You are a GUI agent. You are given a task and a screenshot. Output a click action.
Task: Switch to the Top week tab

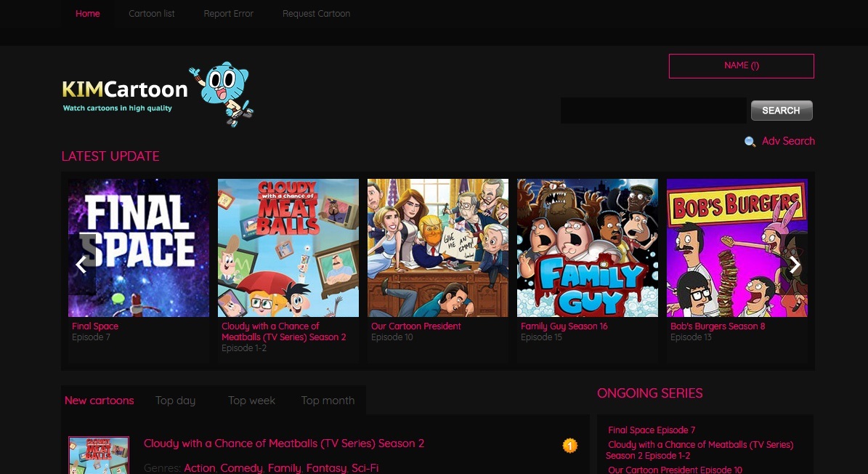pyautogui.click(x=251, y=401)
